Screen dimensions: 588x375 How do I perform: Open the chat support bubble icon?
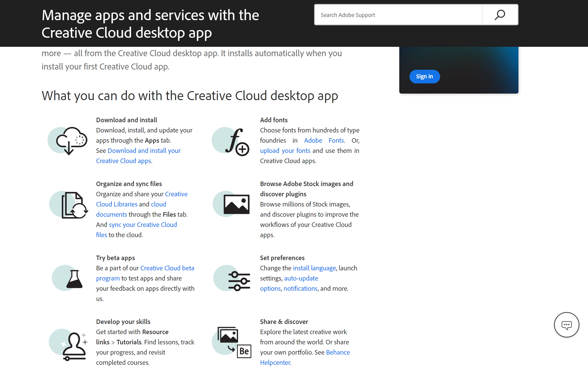click(566, 325)
